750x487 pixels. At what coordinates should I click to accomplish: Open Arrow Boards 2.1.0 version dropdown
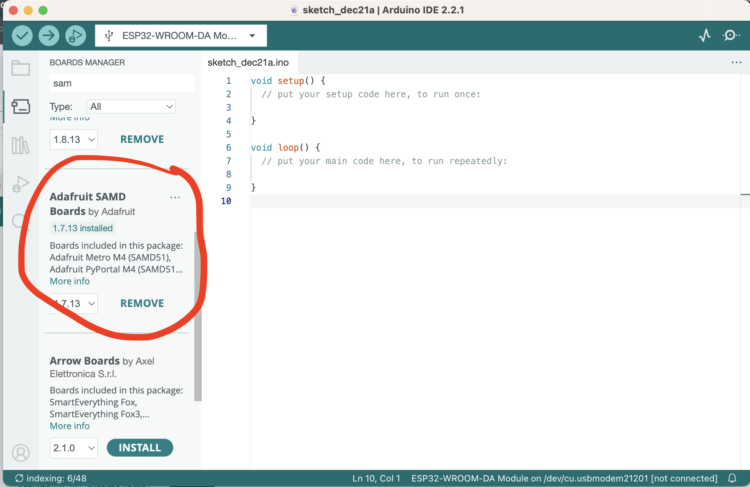coord(74,448)
